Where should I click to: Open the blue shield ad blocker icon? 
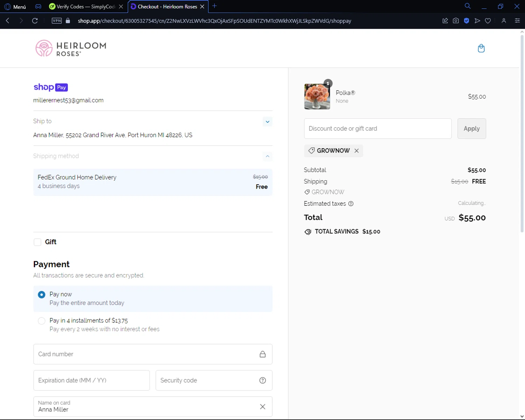coord(467,21)
